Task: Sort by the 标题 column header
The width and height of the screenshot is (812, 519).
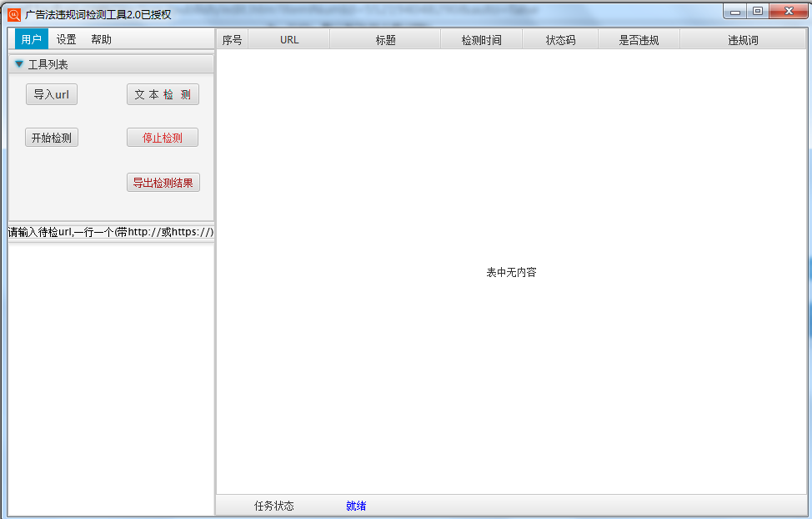Action: 385,40
